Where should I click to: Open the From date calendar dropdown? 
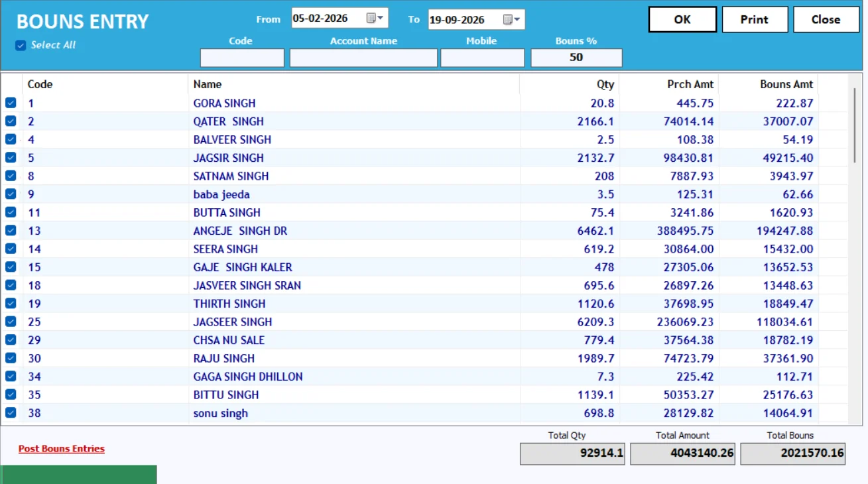tap(376, 19)
